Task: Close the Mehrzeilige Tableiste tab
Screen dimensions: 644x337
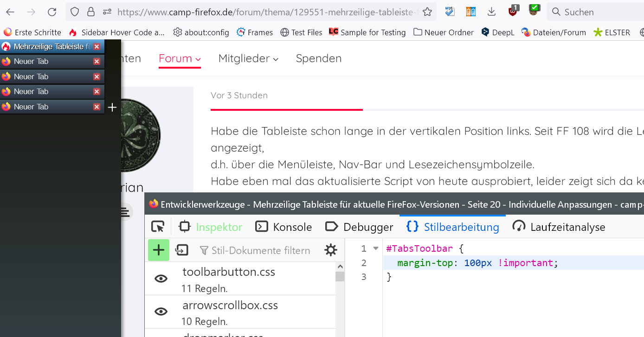Action: tap(97, 46)
